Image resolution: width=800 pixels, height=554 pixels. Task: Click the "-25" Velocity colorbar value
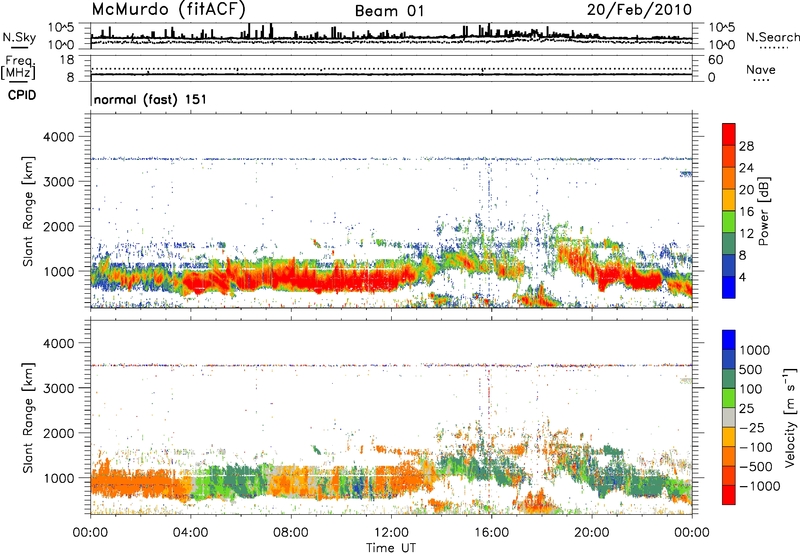tap(753, 428)
